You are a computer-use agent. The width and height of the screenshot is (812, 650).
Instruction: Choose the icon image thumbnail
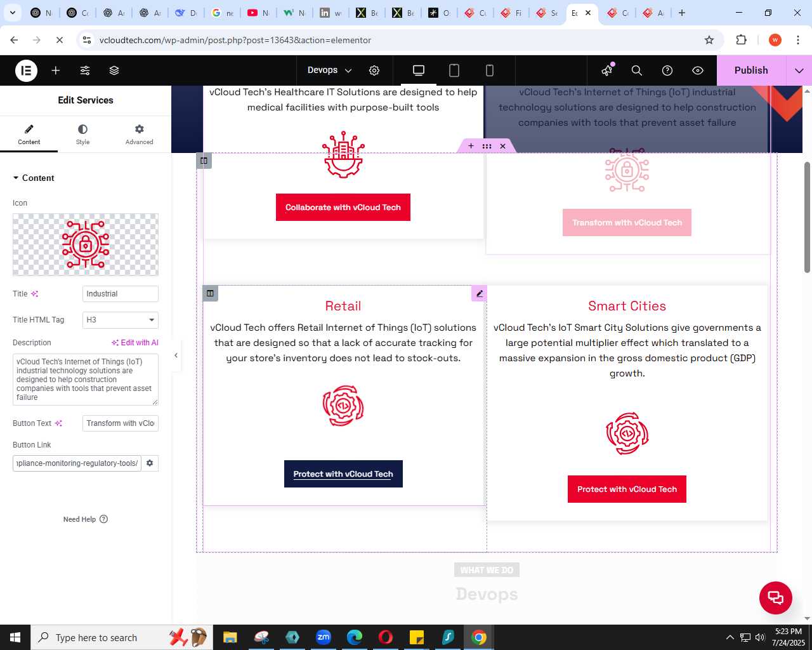click(86, 244)
